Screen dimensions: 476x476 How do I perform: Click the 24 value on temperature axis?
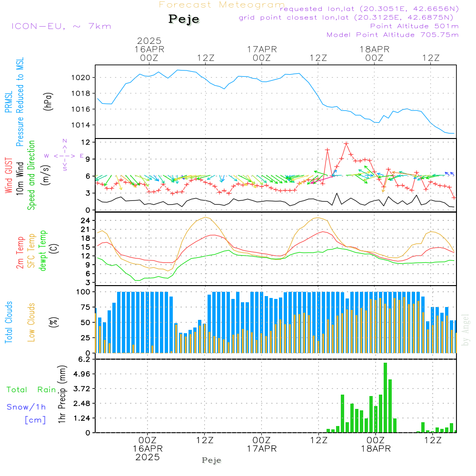(x=86, y=220)
